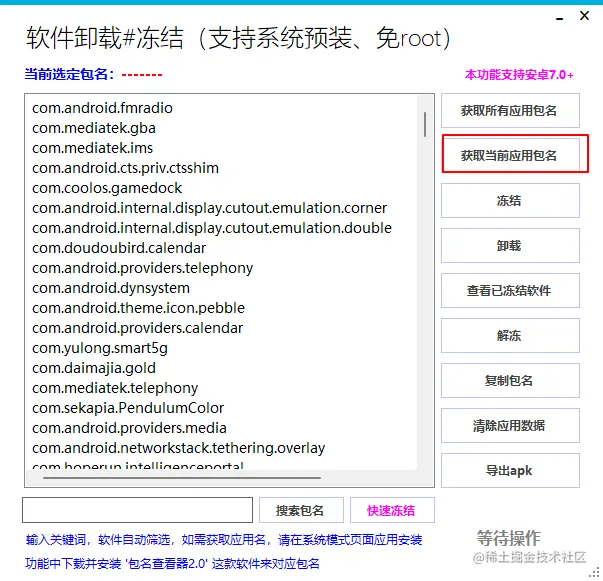This screenshot has height=581, width=603.
Task: Click the 搜索包名 button
Action: (301, 510)
